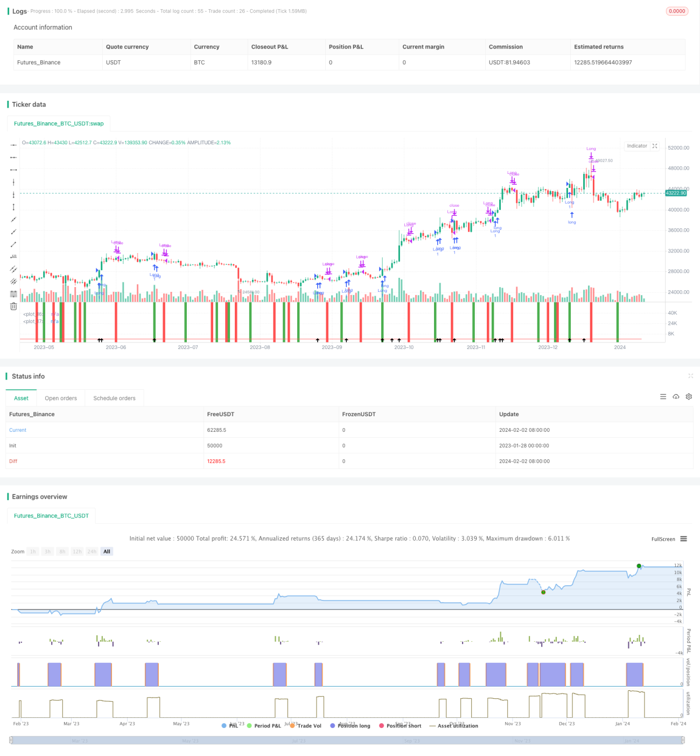700x756 pixels.
Task: Click the FullScreen button on earnings chart
Action: [x=663, y=539]
